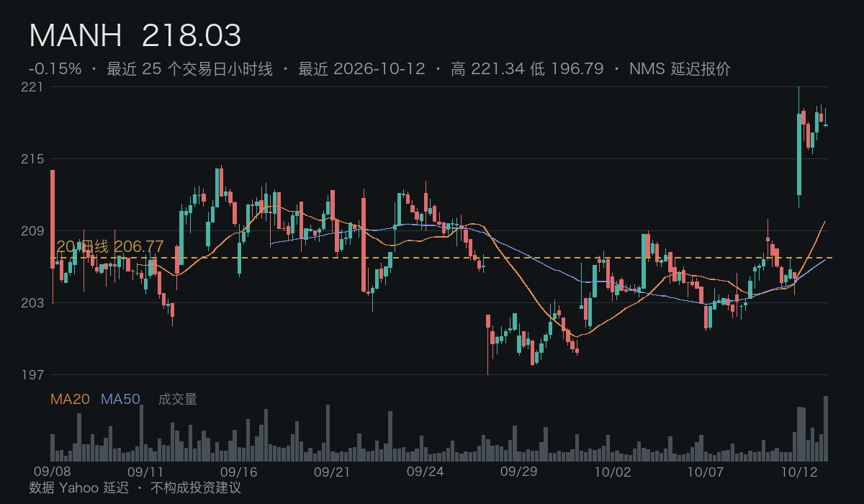Click the 09/29 date axis label
Screen dimensions: 864x504
coord(518,472)
